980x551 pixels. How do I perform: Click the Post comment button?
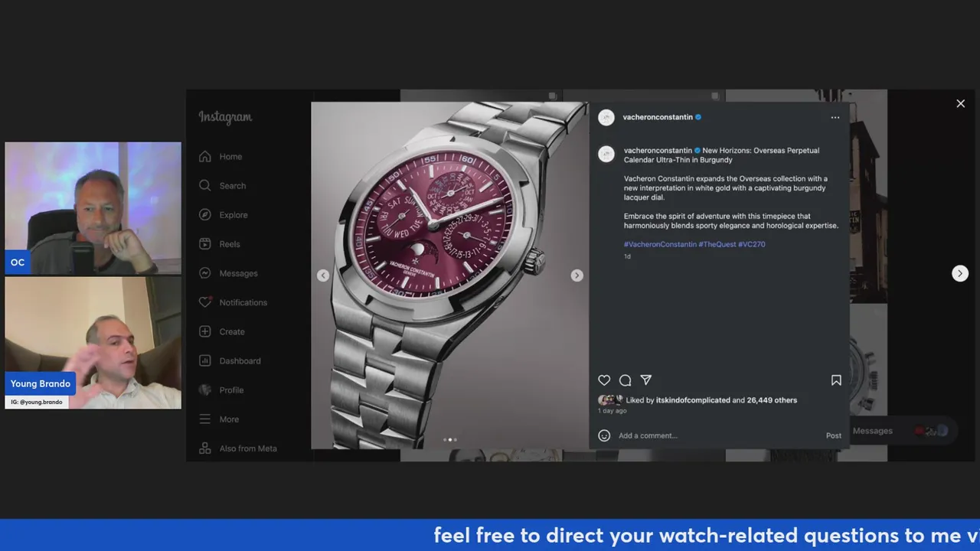coord(834,435)
